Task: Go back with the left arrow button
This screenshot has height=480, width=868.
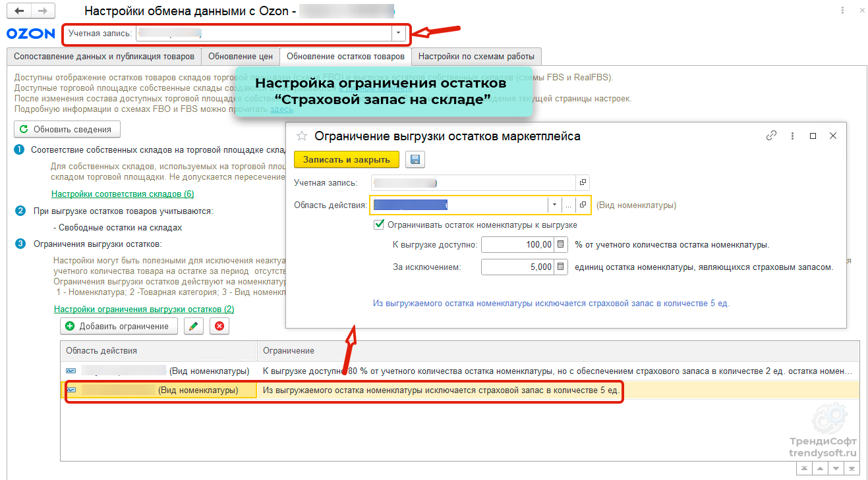Action: tap(20, 11)
